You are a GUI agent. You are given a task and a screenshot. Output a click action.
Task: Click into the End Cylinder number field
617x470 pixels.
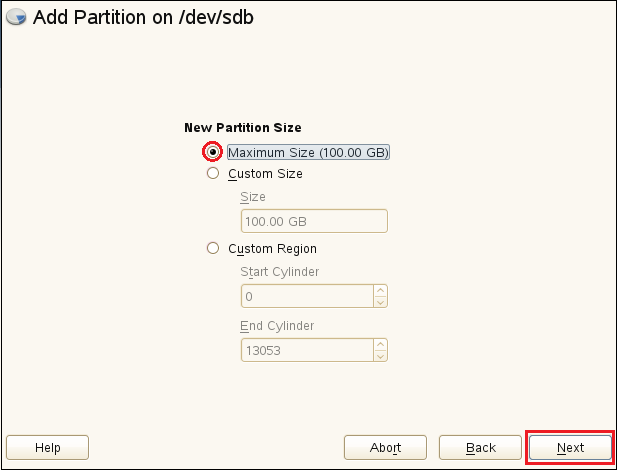pyautogui.click(x=306, y=350)
